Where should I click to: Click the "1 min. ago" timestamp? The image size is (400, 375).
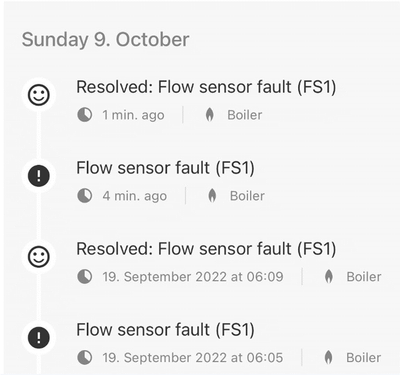click(x=133, y=115)
